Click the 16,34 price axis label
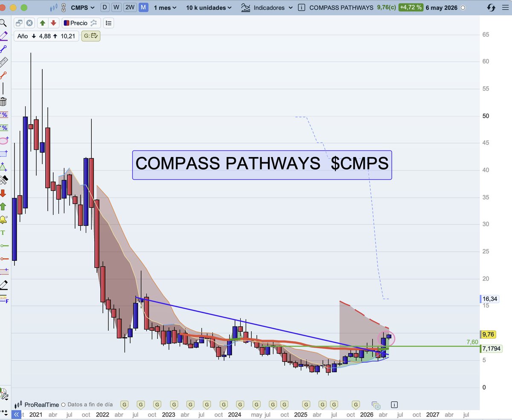Screen dimensions: 512x420 click(490, 299)
